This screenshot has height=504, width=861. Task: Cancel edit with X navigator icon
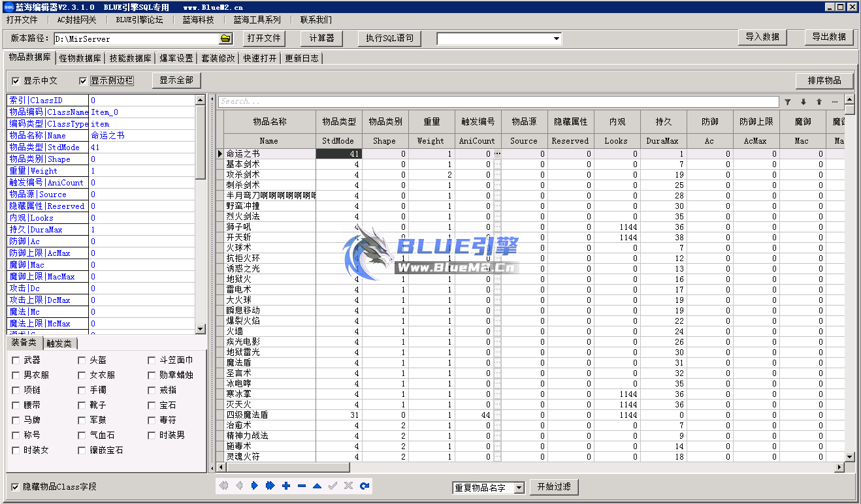tap(348, 486)
